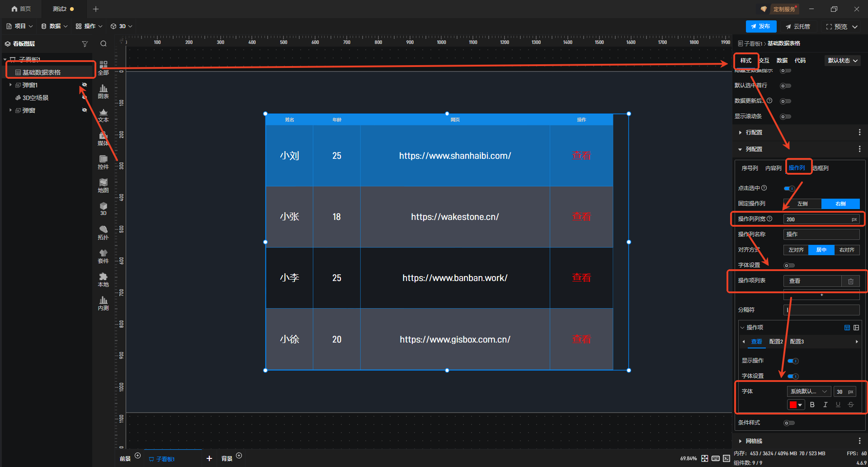This screenshot has height=467, width=868.
Task: Click the 操作列列宽 width input field
Action: pyautogui.click(x=816, y=219)
